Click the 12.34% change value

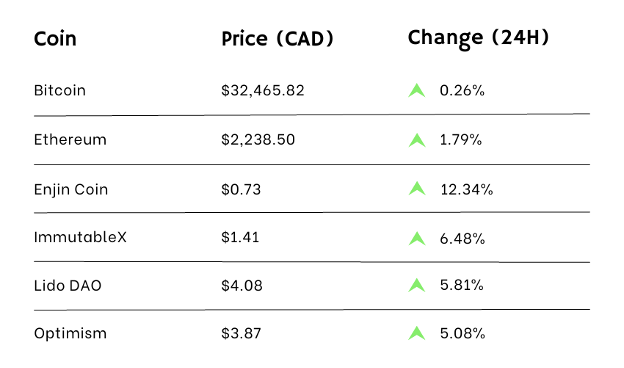click(x=466, y=189)
